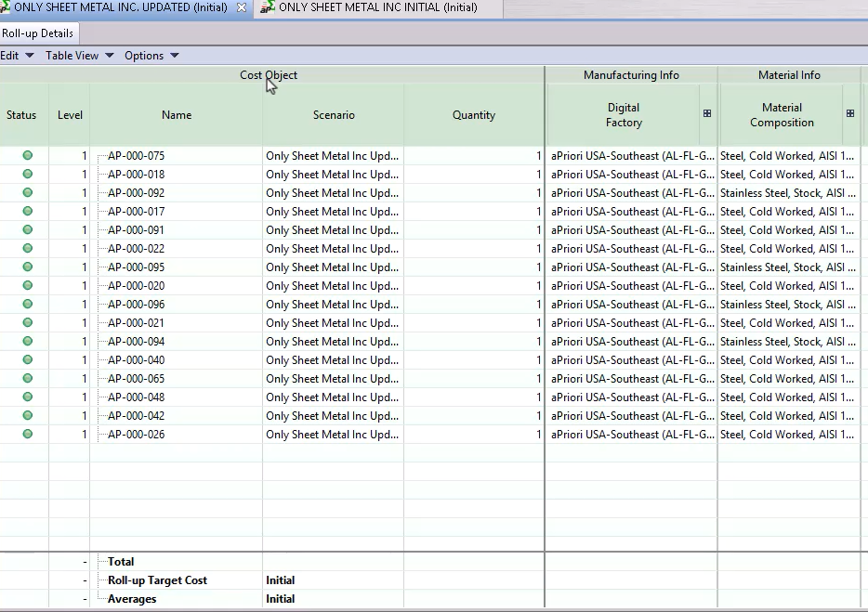Click the Name column header

(177, 115)
